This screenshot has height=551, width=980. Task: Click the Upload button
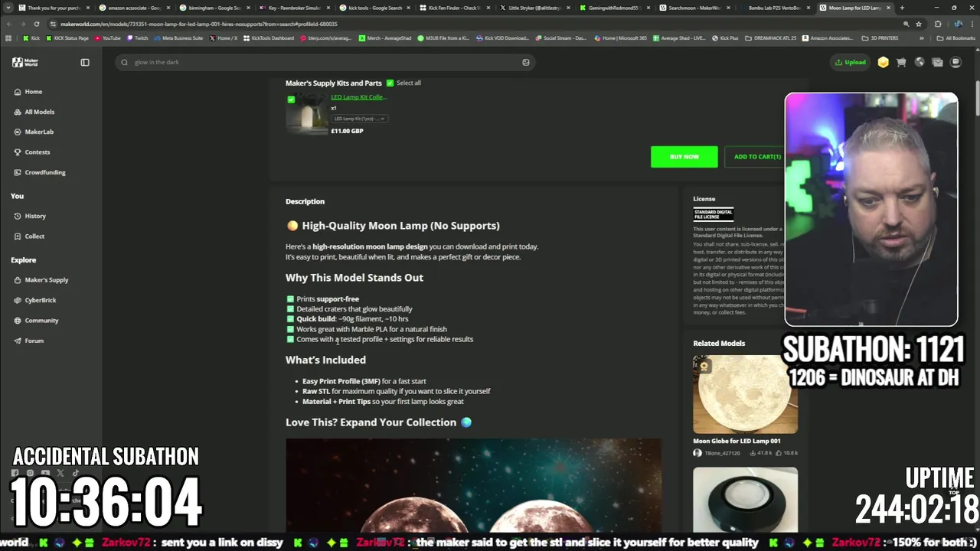pos(851,62)
